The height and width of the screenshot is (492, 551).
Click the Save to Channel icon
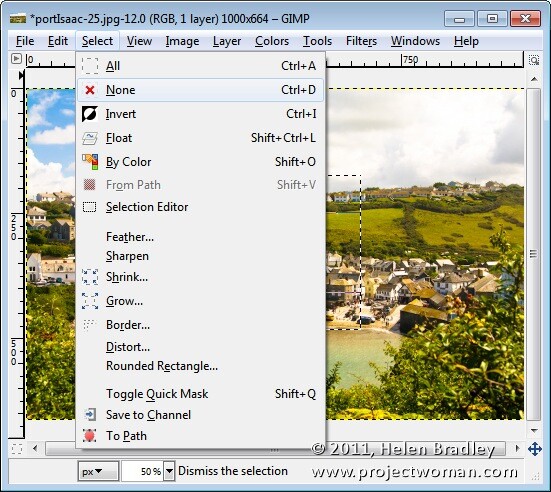pos(90,415)
